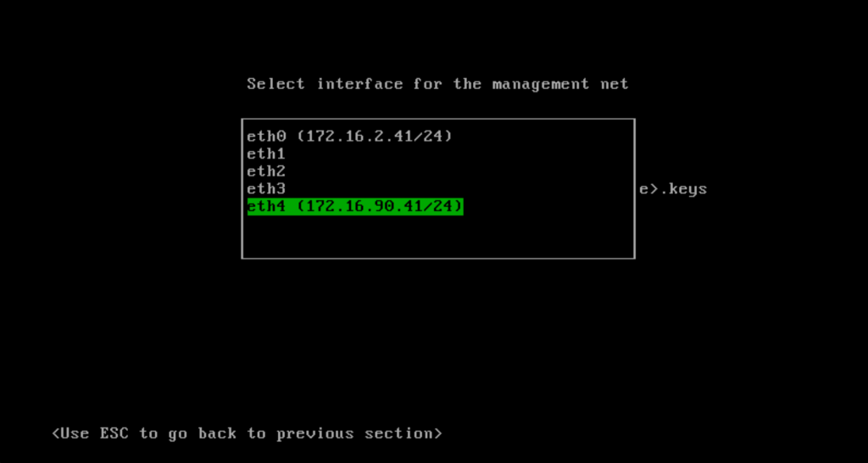Choose eth1 from the interface list
868x463 pixels.
(265, 153)
